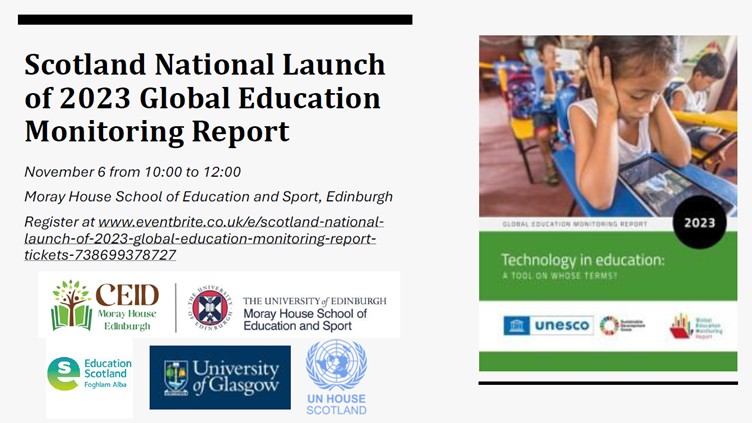752x423 pixels.
Task: Click the 'of 2023 Global Education' title line
Action: tap(202, 98)
